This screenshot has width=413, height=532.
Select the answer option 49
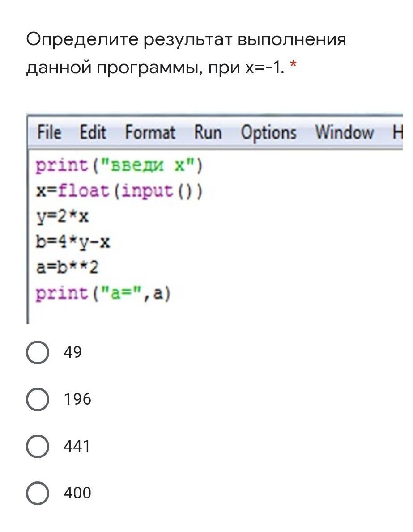[x=38, y=352]
